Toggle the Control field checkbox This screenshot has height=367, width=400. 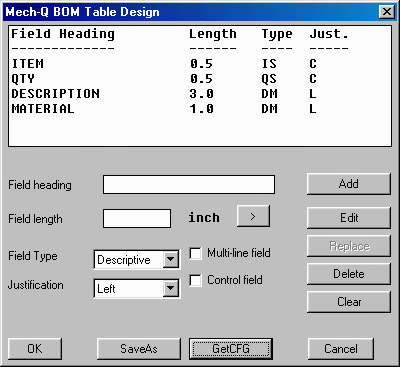click(195, 280)
